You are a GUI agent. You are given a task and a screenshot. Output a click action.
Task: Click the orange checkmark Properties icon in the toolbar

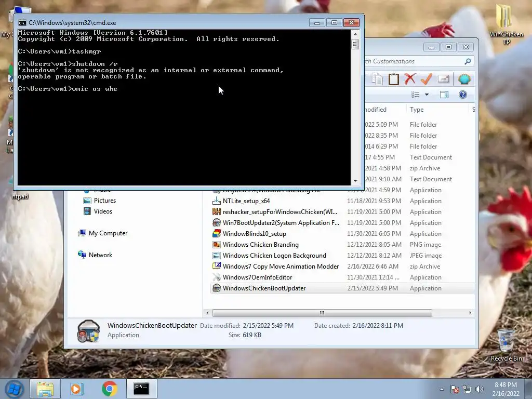[427, 79]
